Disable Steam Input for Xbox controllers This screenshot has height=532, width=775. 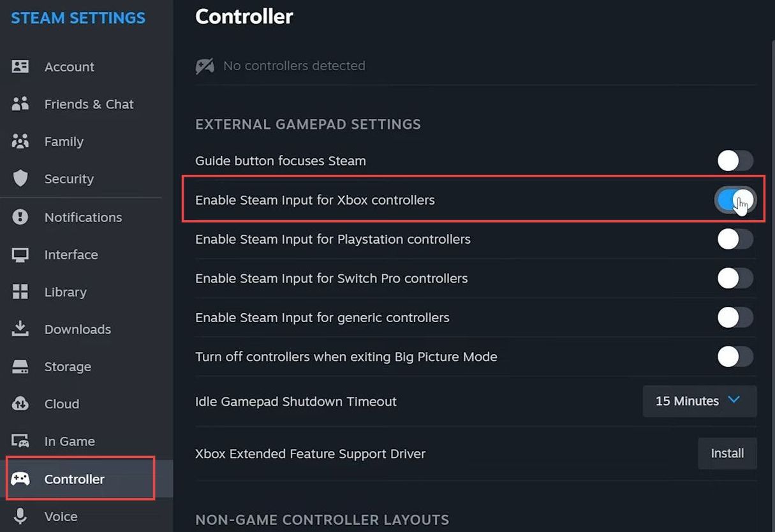pyautogui.click(x=735, y=200)
